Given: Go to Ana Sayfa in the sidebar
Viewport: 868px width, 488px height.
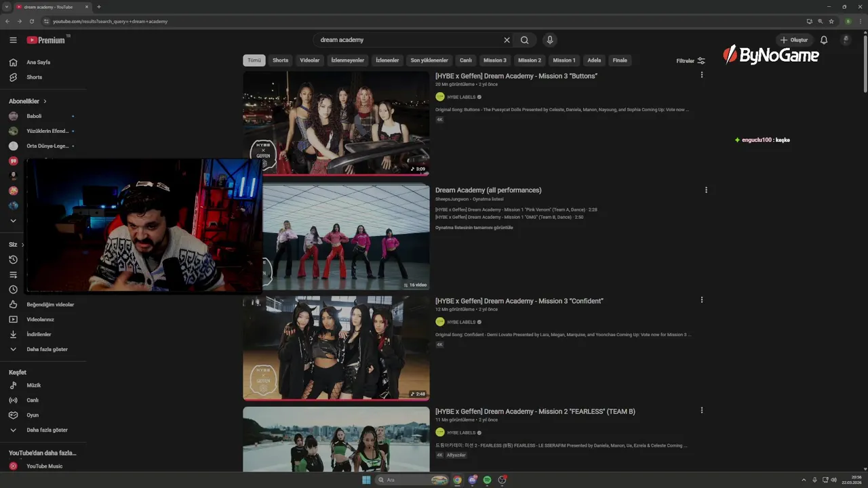Looking at the screenshot, I should click(x=38, y=62).
